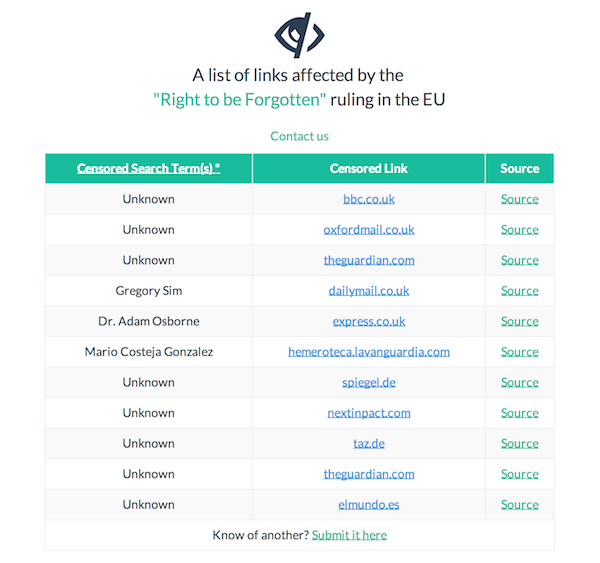Open Source for Mario Costeja Gonzalez row
Image resolution: width=600 pixels, height=563 pixels.
tap(520, 352)
